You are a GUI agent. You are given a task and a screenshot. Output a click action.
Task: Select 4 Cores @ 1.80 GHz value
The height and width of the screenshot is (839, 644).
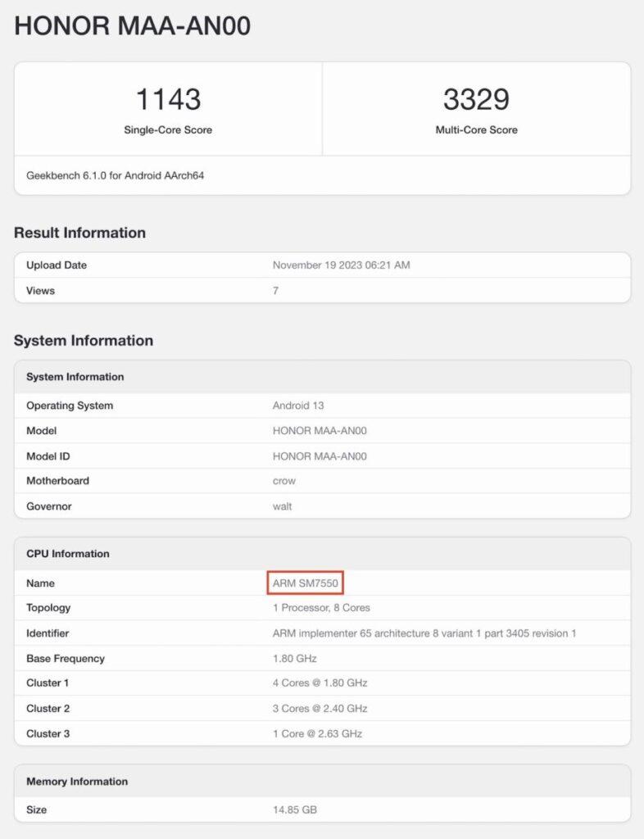[x=320, y=683]
